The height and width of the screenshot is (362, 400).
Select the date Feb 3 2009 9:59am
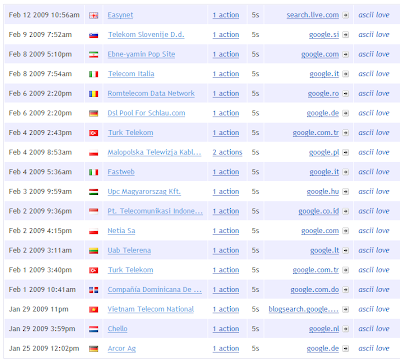pyautogui.click(x=40, y=191)
